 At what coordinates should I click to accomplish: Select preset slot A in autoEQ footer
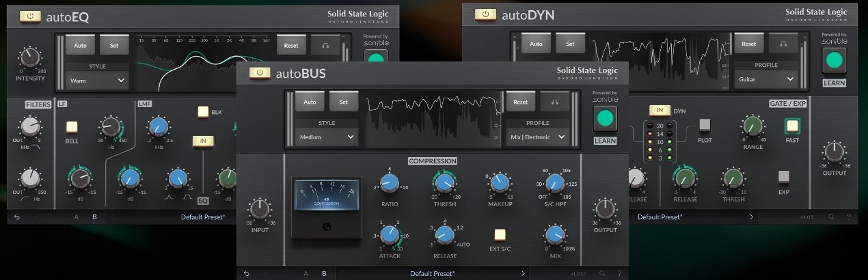[x=76, y=217]
